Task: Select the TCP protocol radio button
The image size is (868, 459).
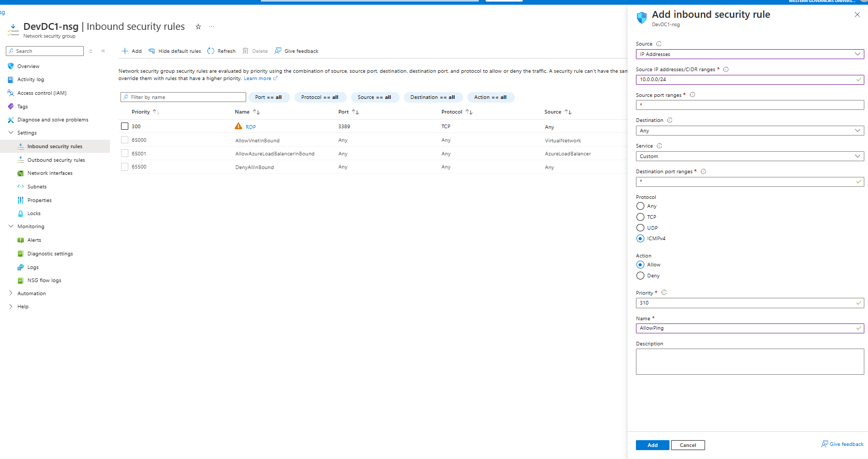Action: [640, 217]
